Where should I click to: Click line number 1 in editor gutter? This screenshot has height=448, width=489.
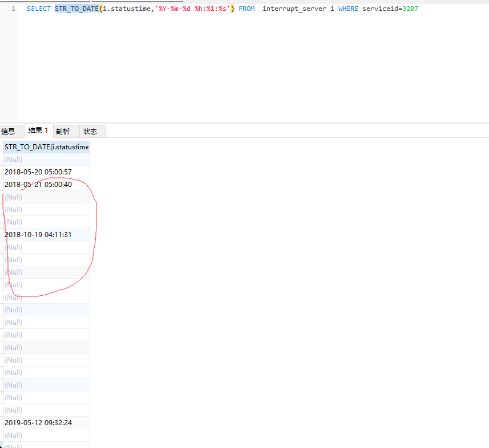13,9
